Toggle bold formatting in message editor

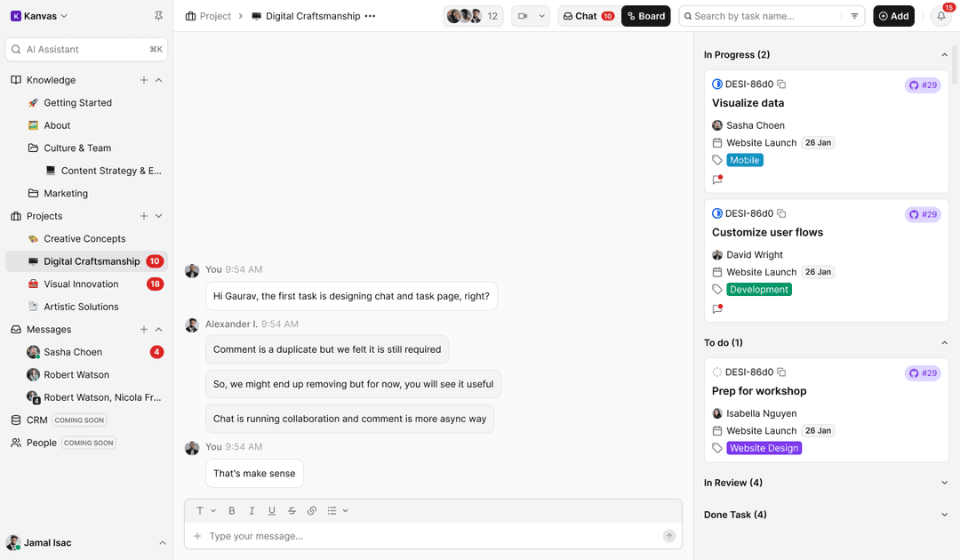click(x=231, y=510)
